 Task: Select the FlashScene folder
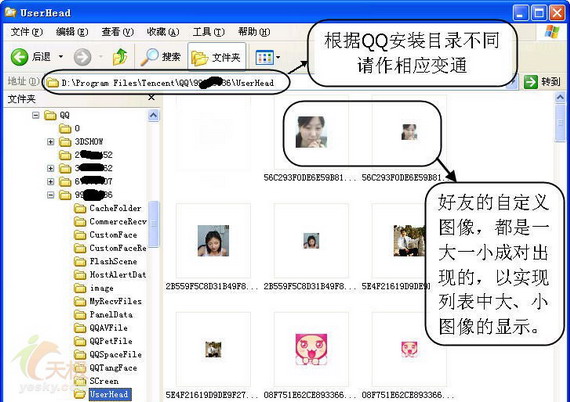tap(105, 261)
